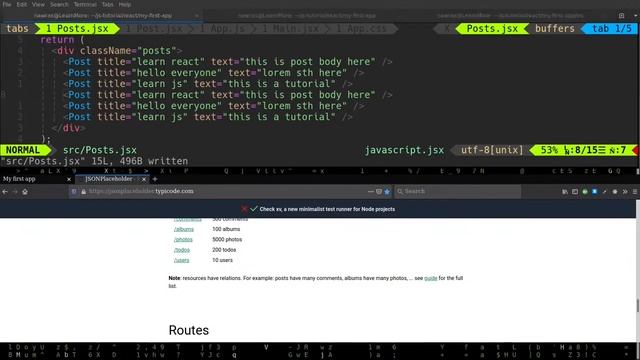The width and height of the screenshot is (640, 360).
Task: Select the '1 Main.jsx' vim tab
Action: [290, 29]
